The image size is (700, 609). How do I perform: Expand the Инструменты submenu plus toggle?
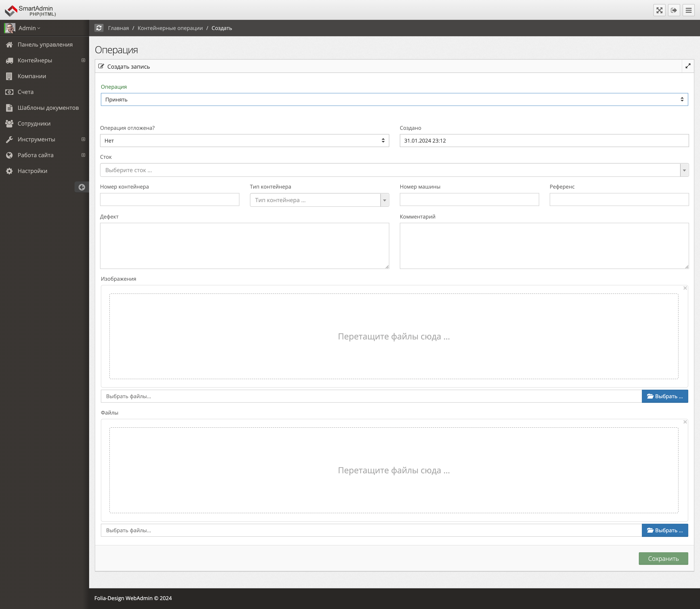(83, 139)
